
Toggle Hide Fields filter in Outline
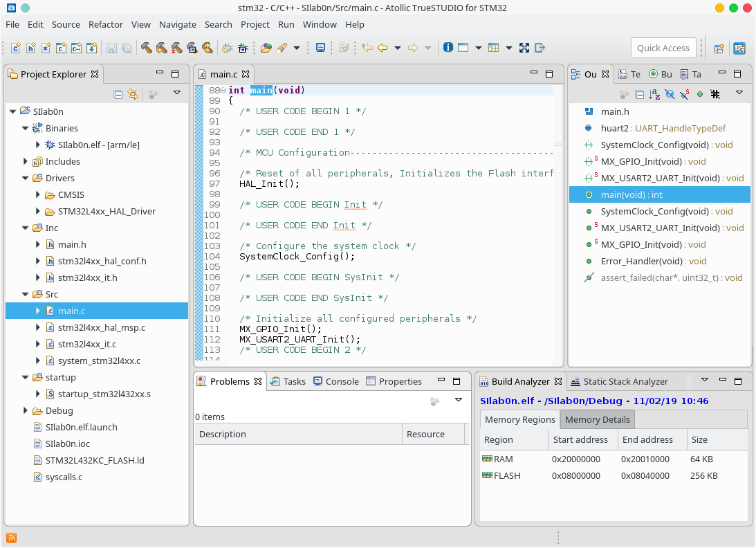pos(670,93)
